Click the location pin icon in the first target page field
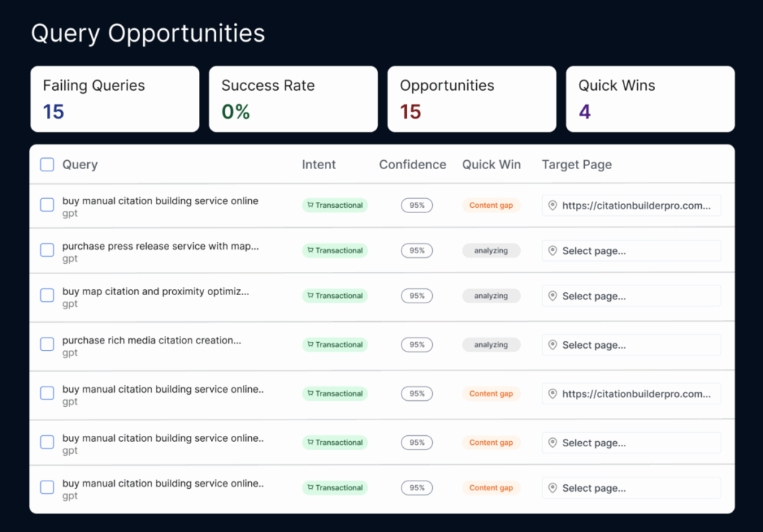 (552, 206)
